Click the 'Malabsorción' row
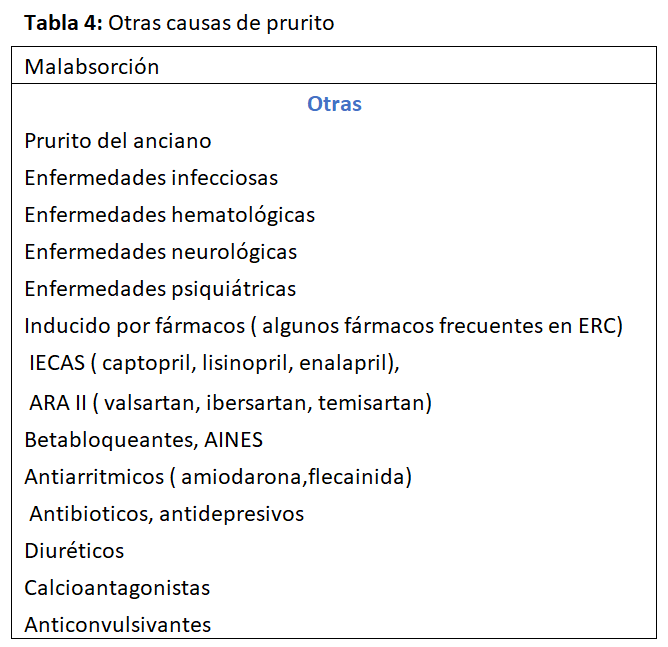The width and height of the screenshot is (668, 647). point(92,67)
